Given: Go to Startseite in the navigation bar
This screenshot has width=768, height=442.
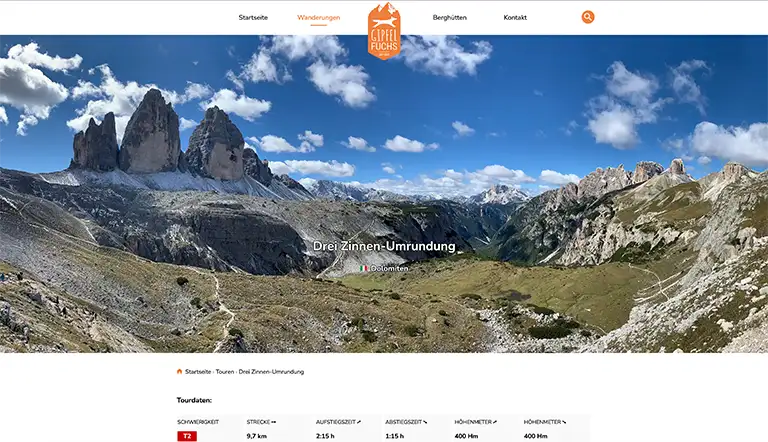Looking at the screenshot, I should pos(253,17).
